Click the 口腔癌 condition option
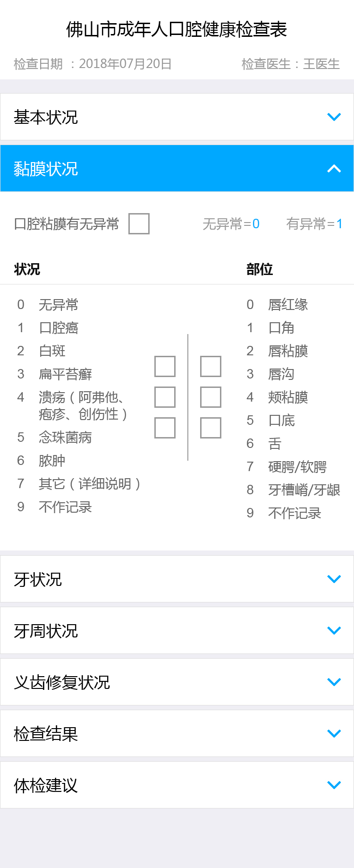Image resolution: width=354 pixels, height=868 pixels. coord(59,328)
